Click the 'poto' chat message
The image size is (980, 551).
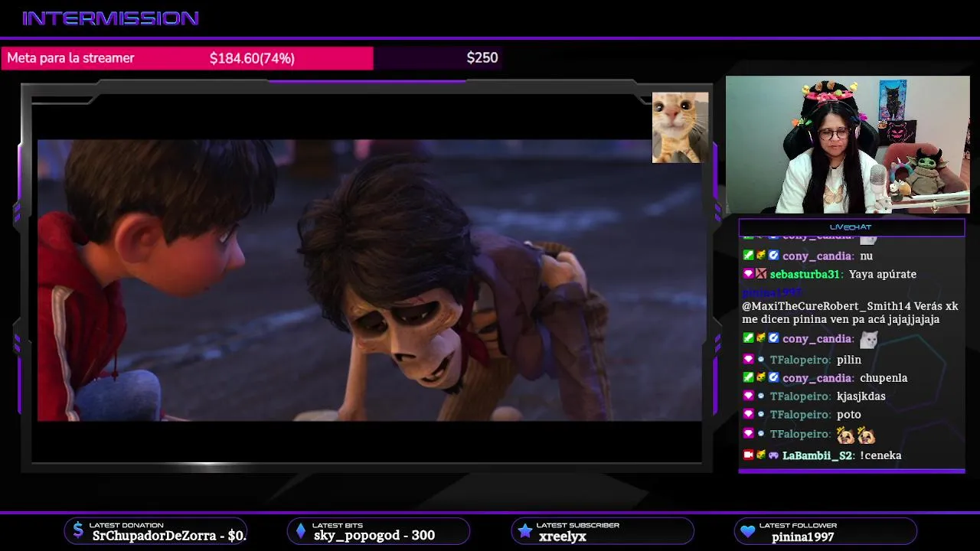[x=849, y=415]
